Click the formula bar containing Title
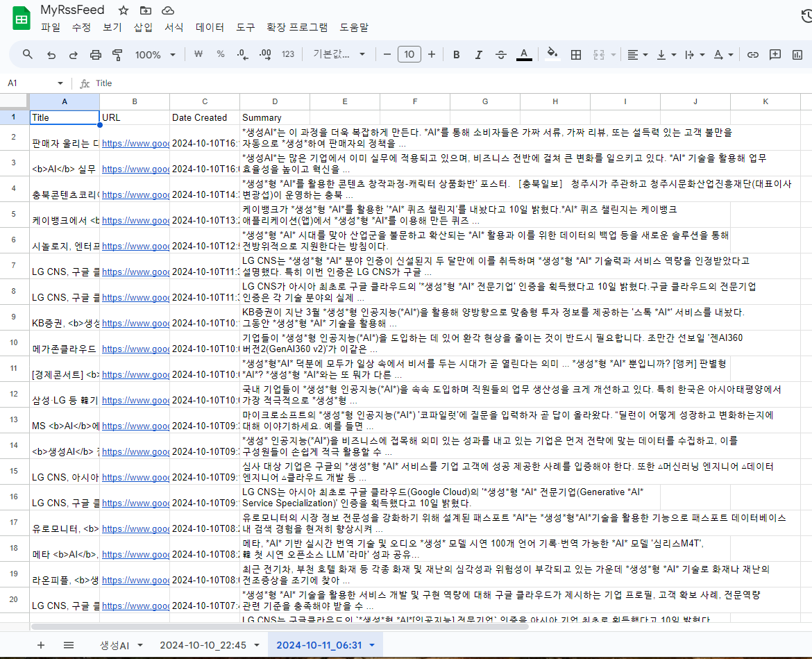 [450, 83]
